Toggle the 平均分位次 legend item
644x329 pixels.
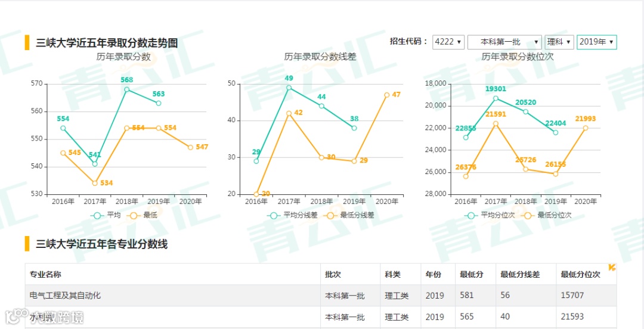coord(490,215)
